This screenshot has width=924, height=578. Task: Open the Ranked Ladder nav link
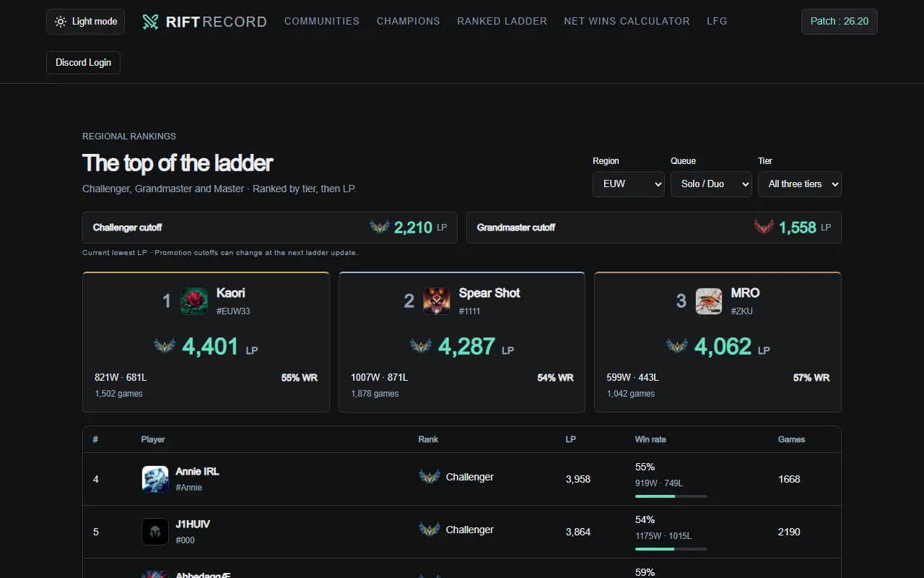(x=502, y=22)
